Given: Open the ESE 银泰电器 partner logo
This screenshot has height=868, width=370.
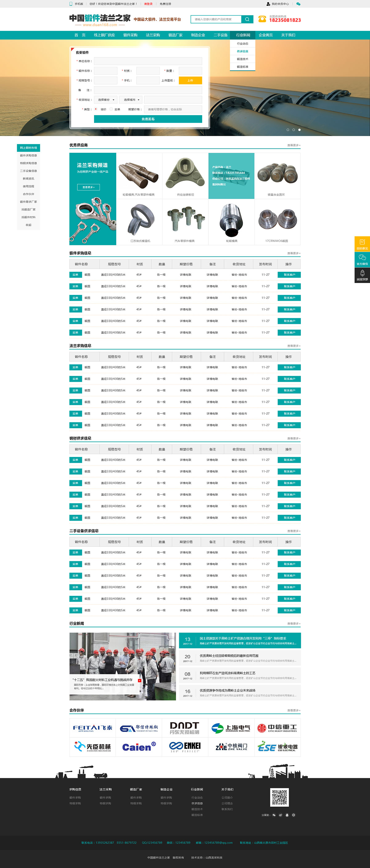Looking at the screenshot, I should [x=277, y=747].
